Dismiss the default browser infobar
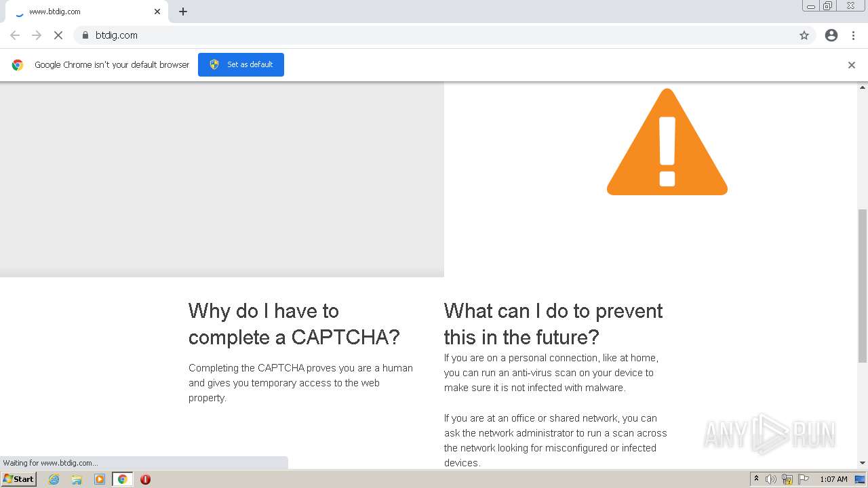 coord(852,65)
